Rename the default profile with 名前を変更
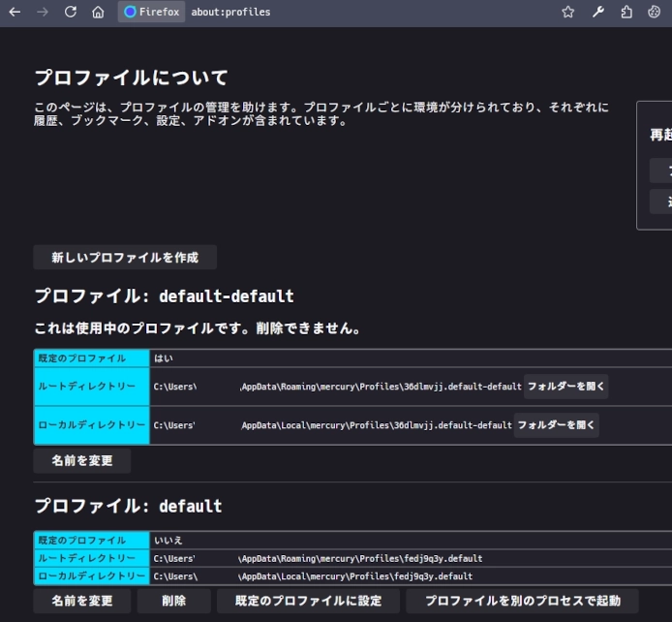This screenshot has width=672, height=622. click(x=82, y=601)
